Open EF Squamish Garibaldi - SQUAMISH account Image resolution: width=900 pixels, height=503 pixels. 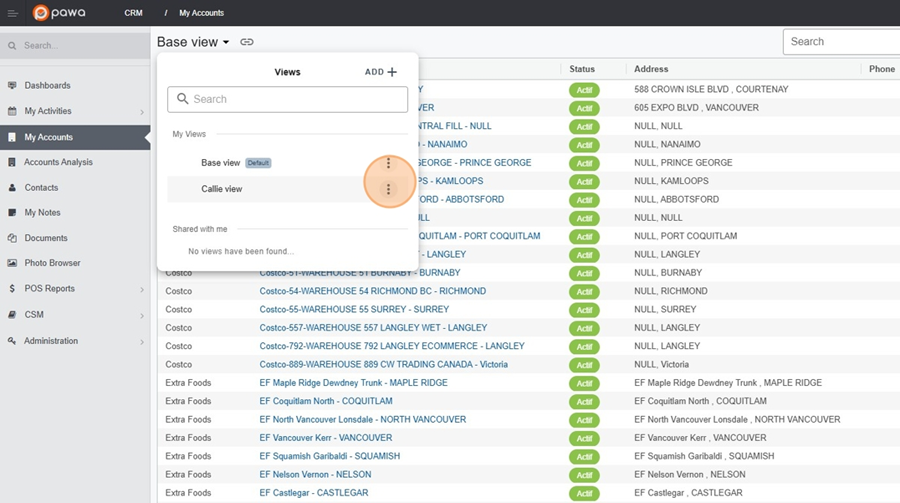(329, 456)
